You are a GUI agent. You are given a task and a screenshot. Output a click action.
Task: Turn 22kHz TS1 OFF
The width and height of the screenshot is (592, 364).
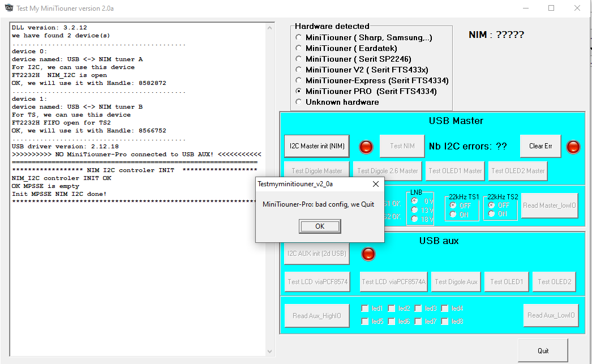453,205
